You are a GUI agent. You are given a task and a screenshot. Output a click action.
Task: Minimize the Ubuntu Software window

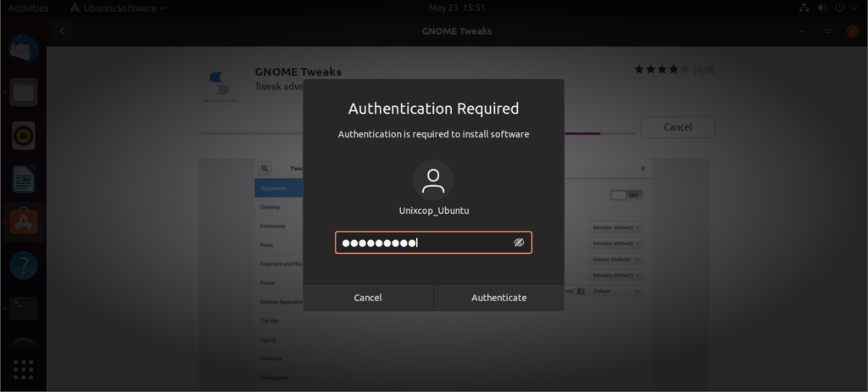pos(802,31)
